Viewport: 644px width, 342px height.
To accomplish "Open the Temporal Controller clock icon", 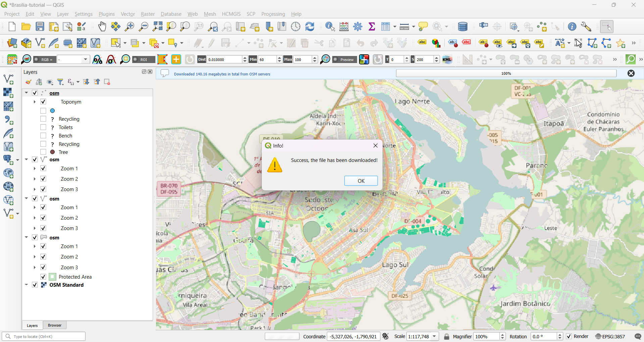I will pos(296,26).
